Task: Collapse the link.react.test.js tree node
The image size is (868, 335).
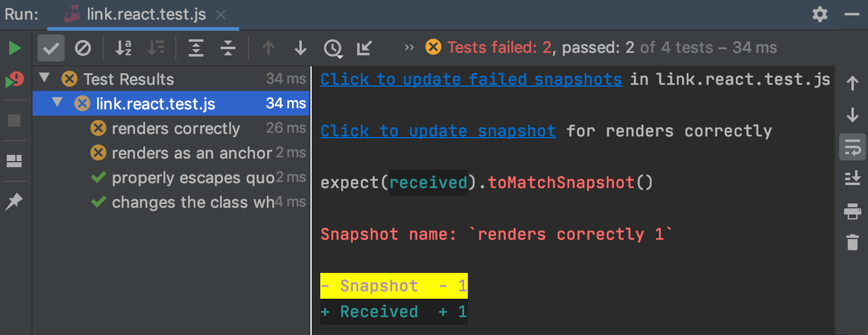Action: pos(57,103)
